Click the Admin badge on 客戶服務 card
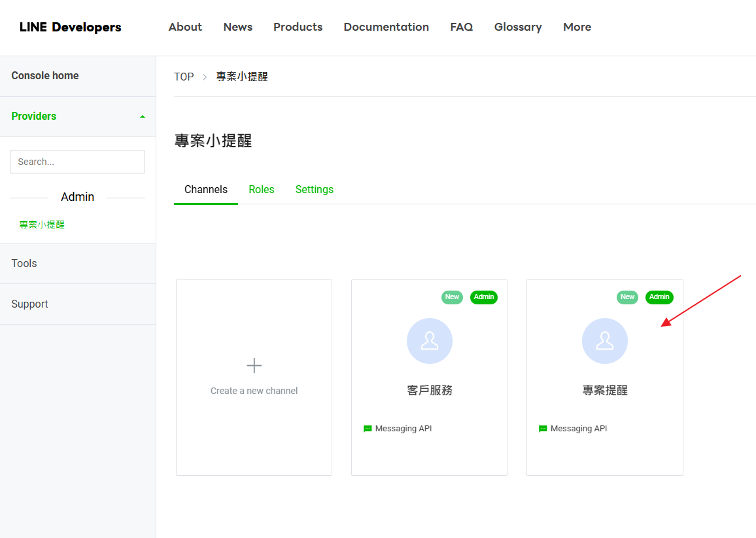 click(483, 296)
